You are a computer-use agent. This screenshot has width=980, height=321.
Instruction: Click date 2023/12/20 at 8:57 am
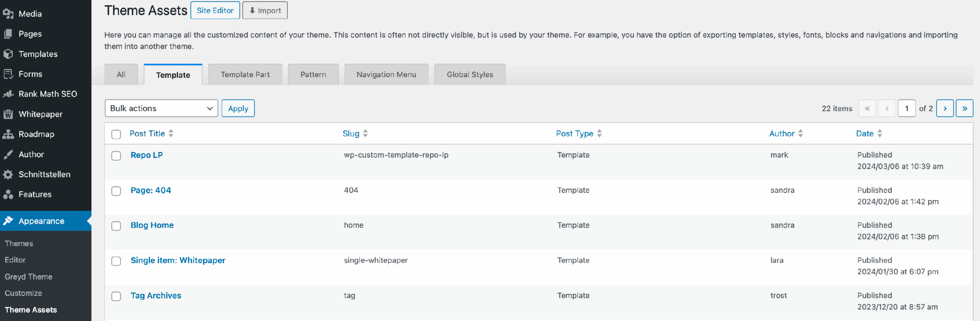pos(897,307)
